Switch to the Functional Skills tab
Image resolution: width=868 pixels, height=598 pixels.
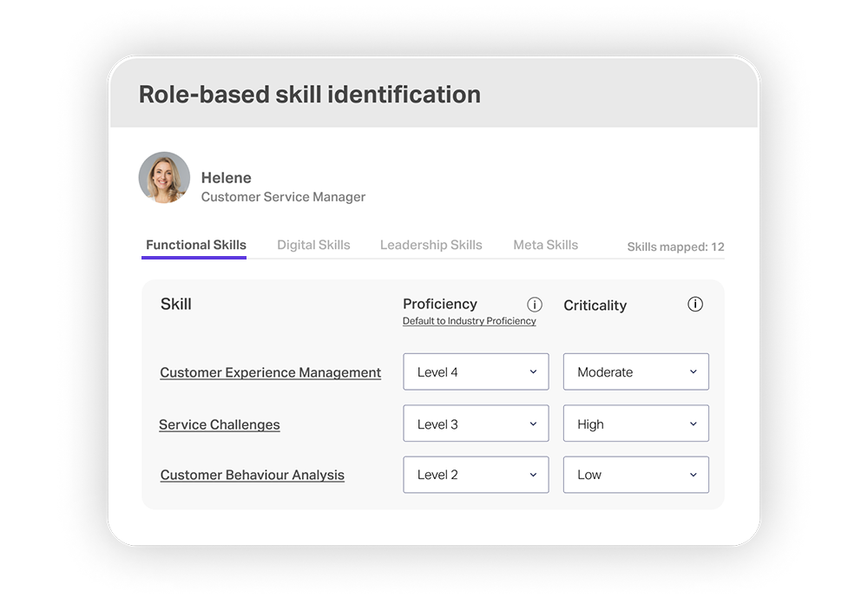194,245
